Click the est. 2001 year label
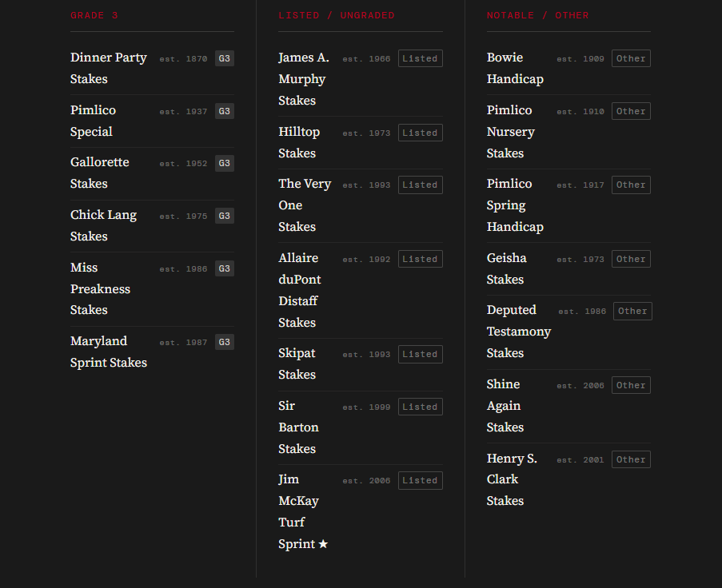The height and width of the screenshot is (588, 722). tap(580, 459)
